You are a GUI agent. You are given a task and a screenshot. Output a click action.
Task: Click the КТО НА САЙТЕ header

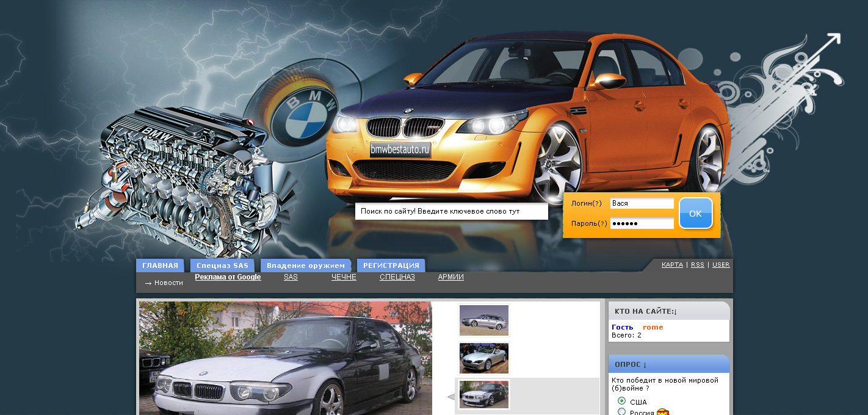pos(669,311)
